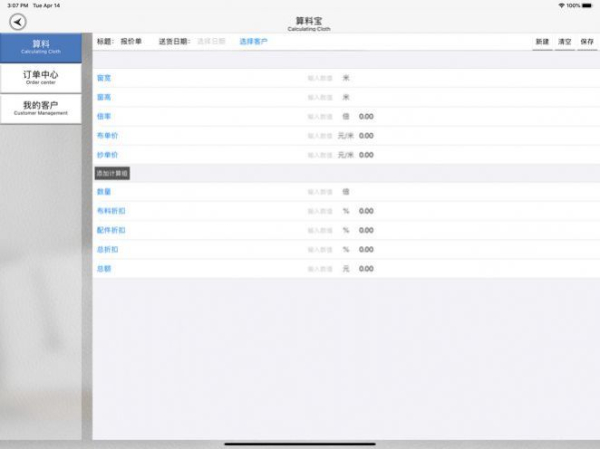600x449 pixels.
Task: Click the 0.00 value in 倍率 row
Action: click(366, 116)
